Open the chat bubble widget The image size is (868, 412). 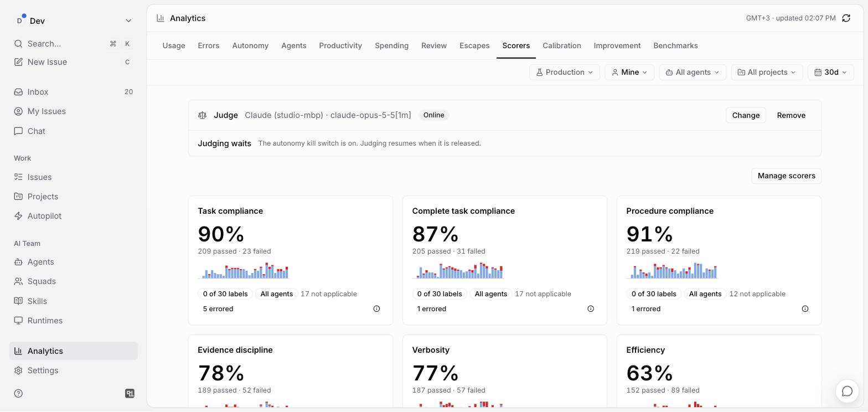[x=847, y=391]
